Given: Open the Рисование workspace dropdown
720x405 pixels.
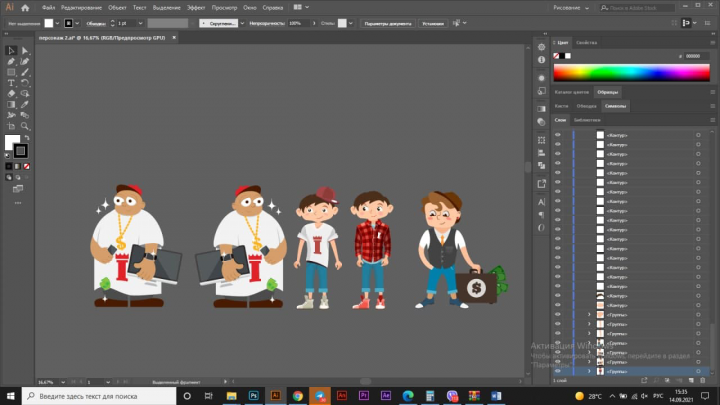Looking at the screenshot, I should (x=571, y=8).
